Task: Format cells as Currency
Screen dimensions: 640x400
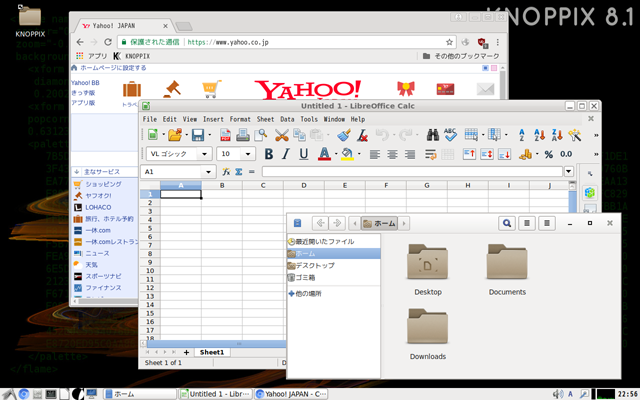Action: click(525, 154)
